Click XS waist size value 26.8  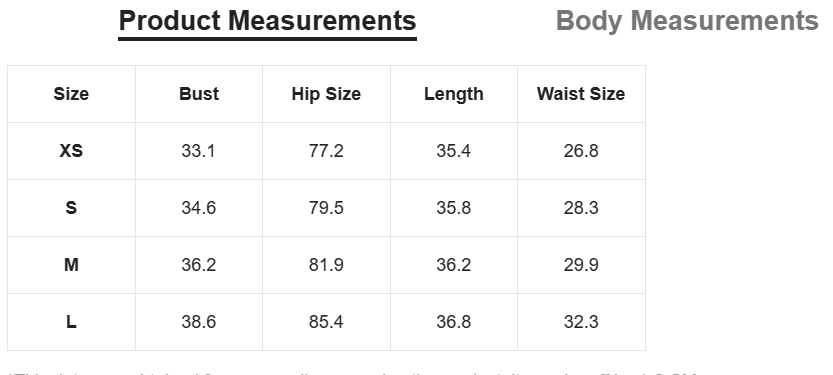click(x=581, y=151)
